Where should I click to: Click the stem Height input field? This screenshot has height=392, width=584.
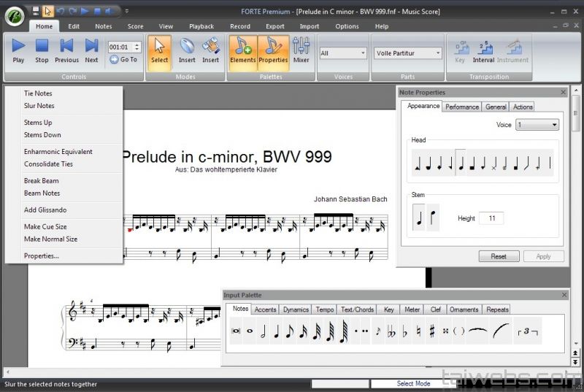(x=491, y=218)
